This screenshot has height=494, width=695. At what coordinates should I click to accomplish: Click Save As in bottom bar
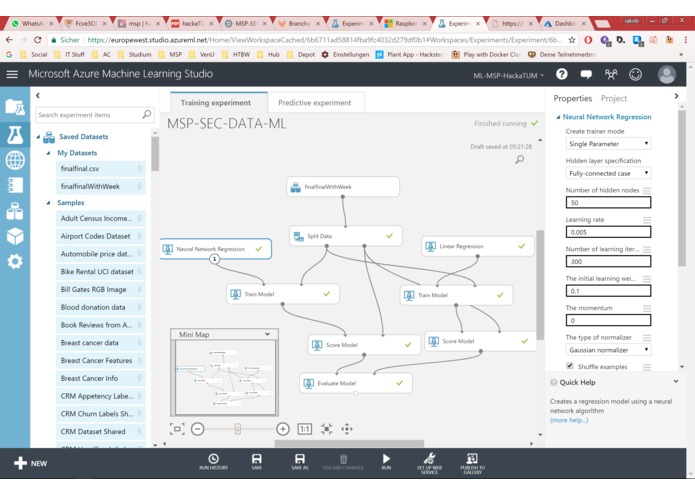tap(300, 462)
